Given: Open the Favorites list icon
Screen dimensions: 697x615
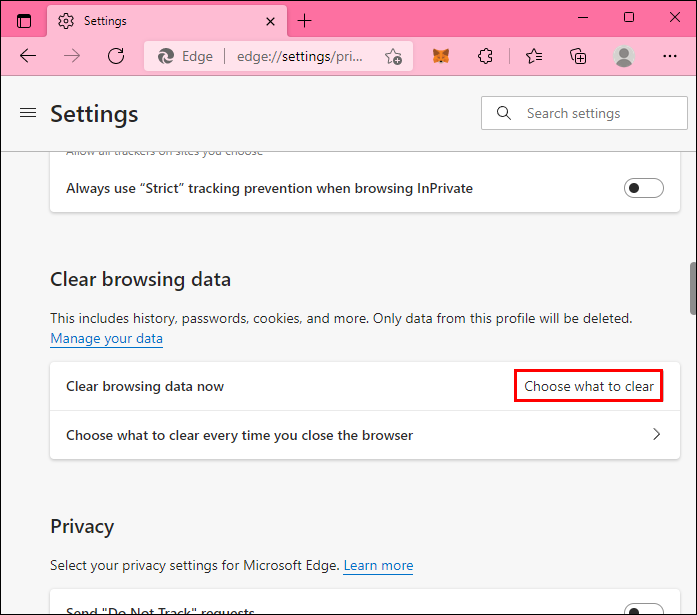Looking at the screenshot, I should 534,56.
